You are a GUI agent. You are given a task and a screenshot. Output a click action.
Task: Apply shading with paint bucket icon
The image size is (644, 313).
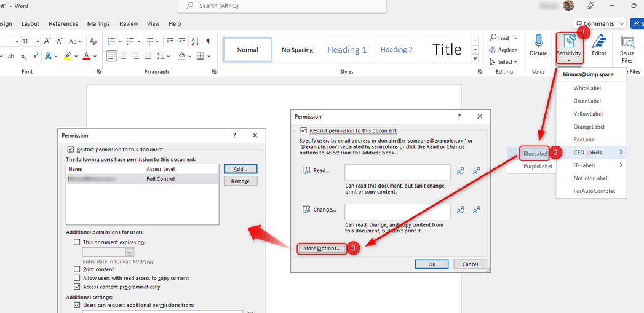pos(181,56)
